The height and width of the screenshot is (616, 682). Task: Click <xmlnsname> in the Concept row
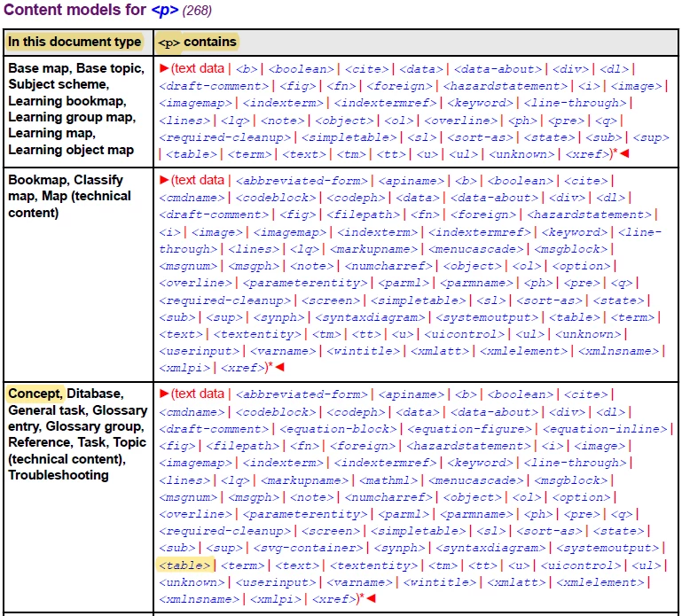200,599
